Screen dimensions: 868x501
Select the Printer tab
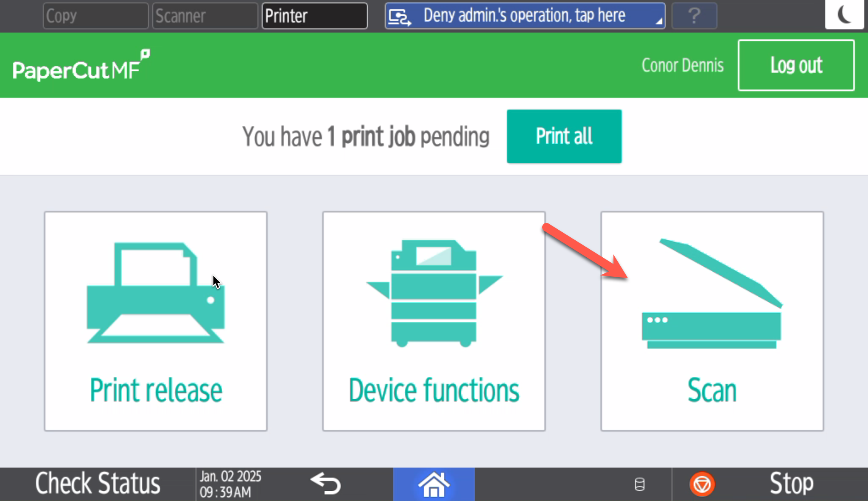tap(314, 16)
